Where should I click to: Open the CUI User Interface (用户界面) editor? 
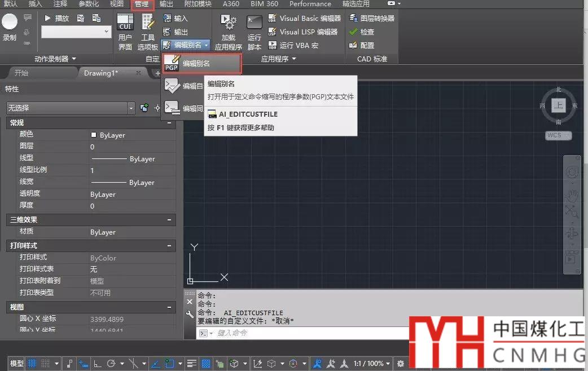pyautogui.click(x=125, y=31)
